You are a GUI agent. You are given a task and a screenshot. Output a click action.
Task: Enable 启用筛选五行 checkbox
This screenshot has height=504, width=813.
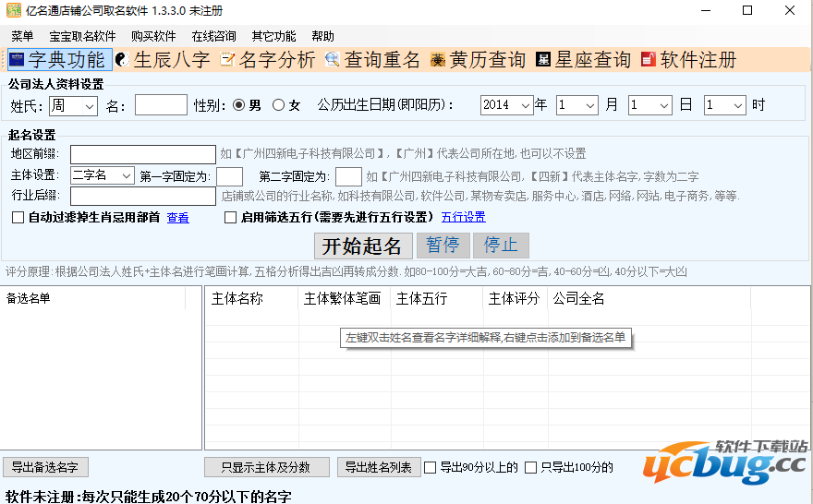pyautogui.click(x=230, y=218)
